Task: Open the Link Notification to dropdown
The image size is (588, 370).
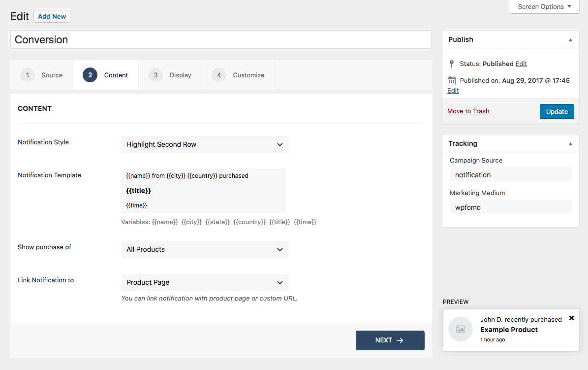Action: click(x=205, y=282)
